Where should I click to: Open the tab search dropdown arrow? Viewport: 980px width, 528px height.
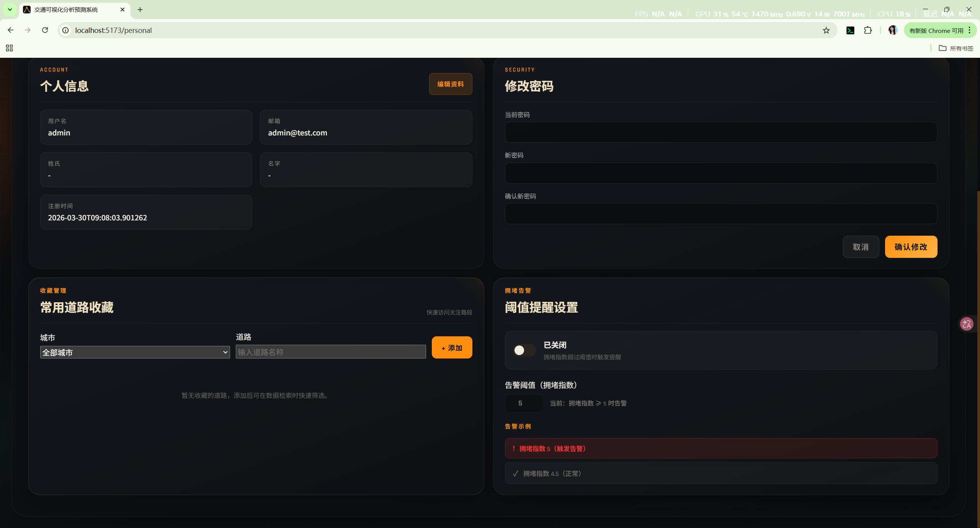(10, 10)
